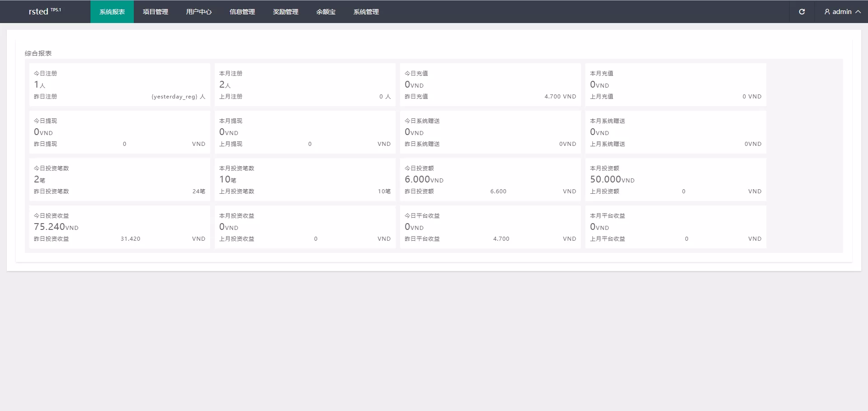The image size is (868, 411).
Task: Click the admin user profile icon
Action: [827, 12]
